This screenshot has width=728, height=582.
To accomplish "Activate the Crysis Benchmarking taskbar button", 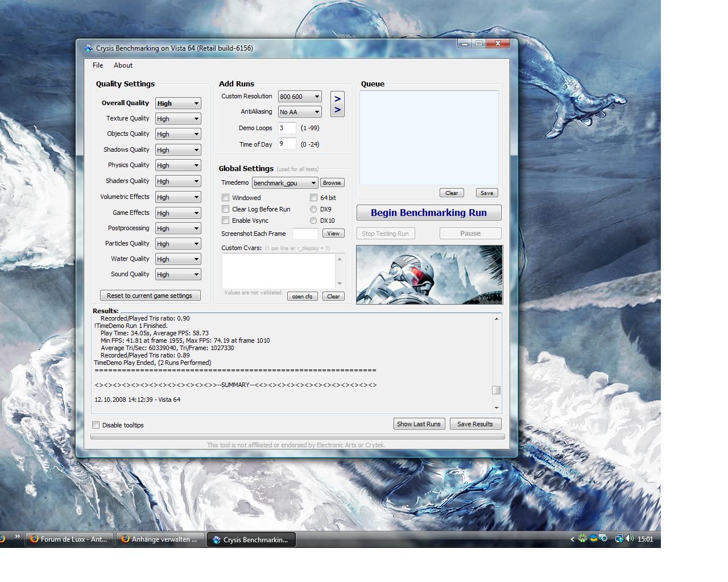I will click(251, 540).
